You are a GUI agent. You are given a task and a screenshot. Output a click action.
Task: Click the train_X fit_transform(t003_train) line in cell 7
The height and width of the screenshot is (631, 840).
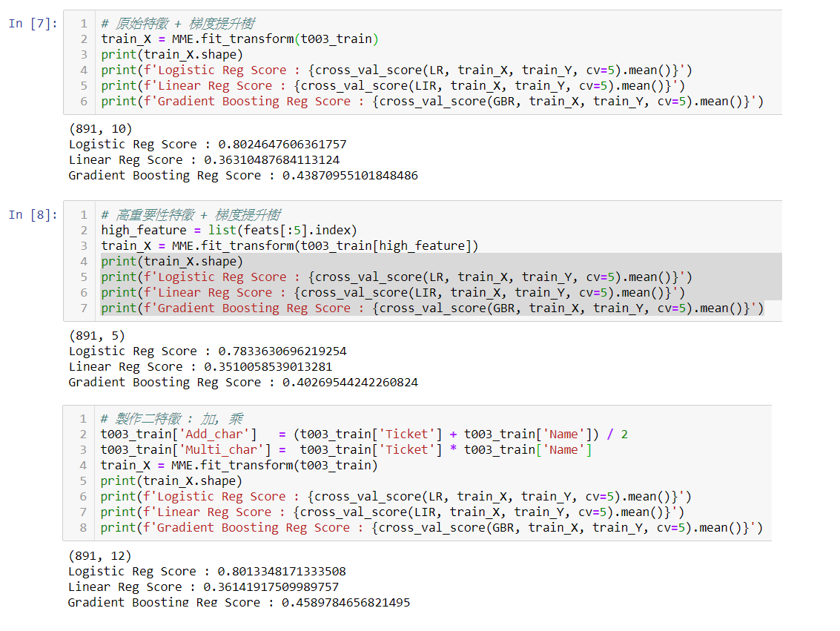click(240, 39)
